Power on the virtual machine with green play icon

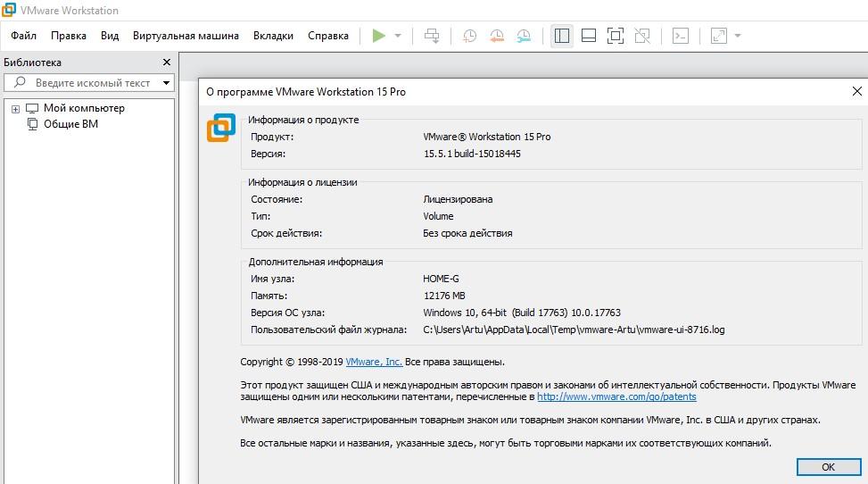(378, 36)
